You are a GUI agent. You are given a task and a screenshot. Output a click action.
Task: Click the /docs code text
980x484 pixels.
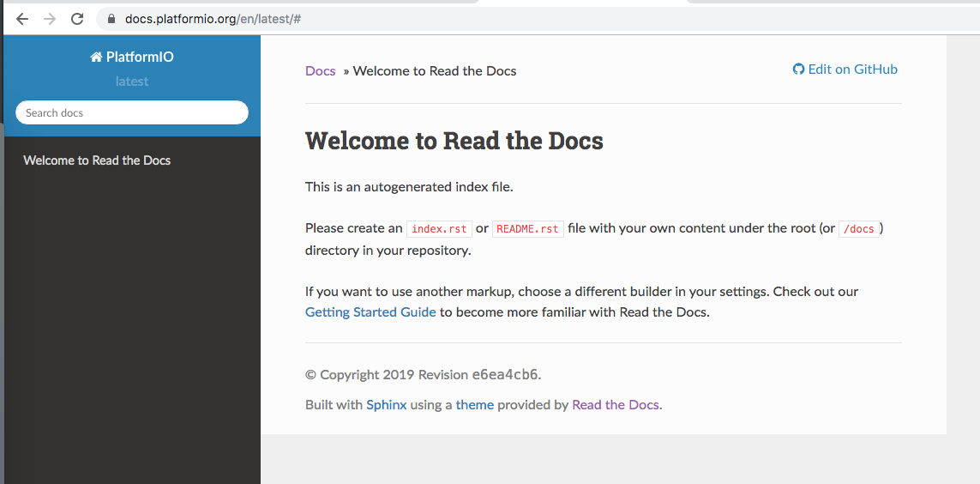pyautogui.click(x=859, y=229)
